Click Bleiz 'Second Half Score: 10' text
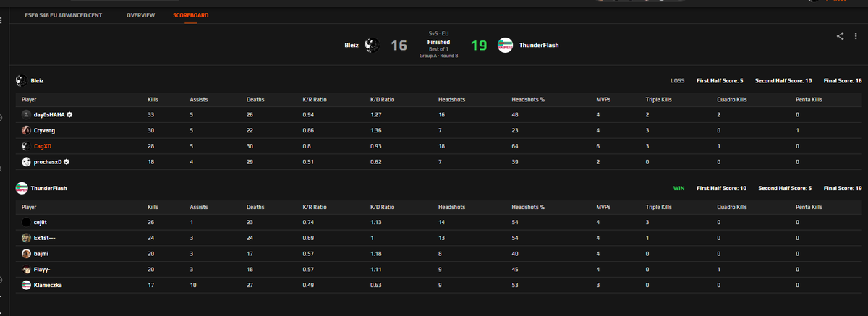The image size is (868, 316). coord(784,80)
